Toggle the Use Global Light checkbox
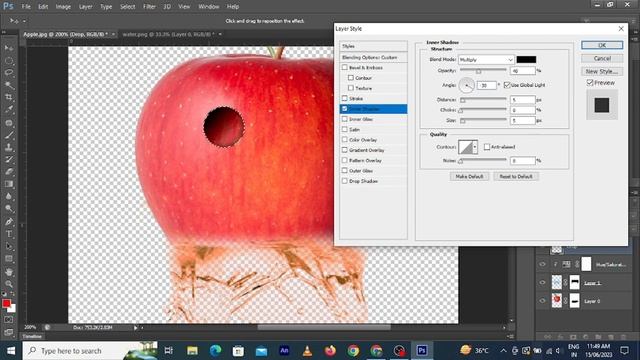The width and height of the screenshot is (640, 360). click(507, 85)
